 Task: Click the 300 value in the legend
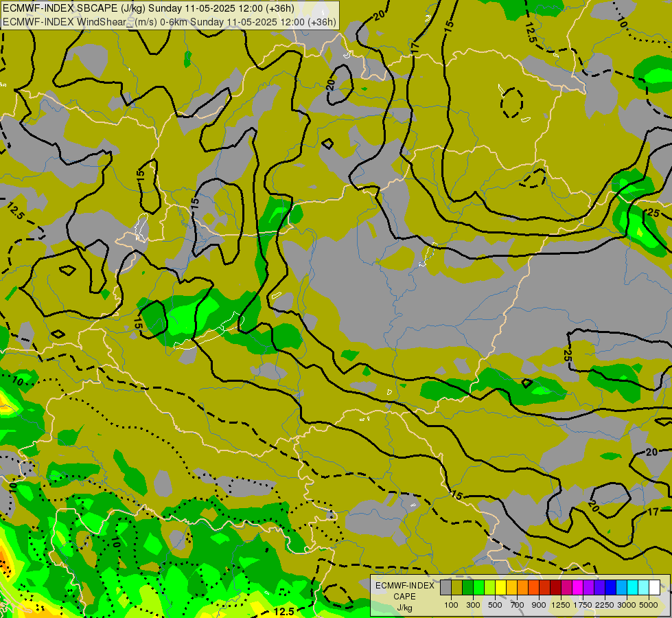pyautogui.click(x=473, y=605)
